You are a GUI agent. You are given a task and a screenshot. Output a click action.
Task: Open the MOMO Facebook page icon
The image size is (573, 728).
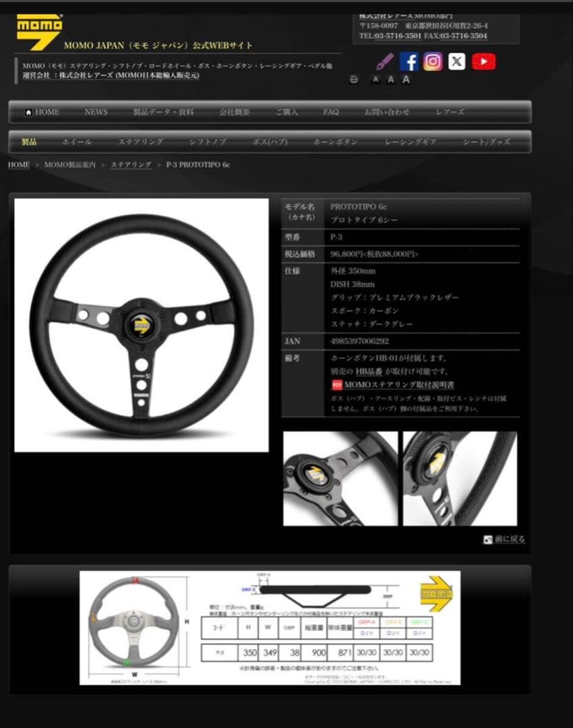409,61
